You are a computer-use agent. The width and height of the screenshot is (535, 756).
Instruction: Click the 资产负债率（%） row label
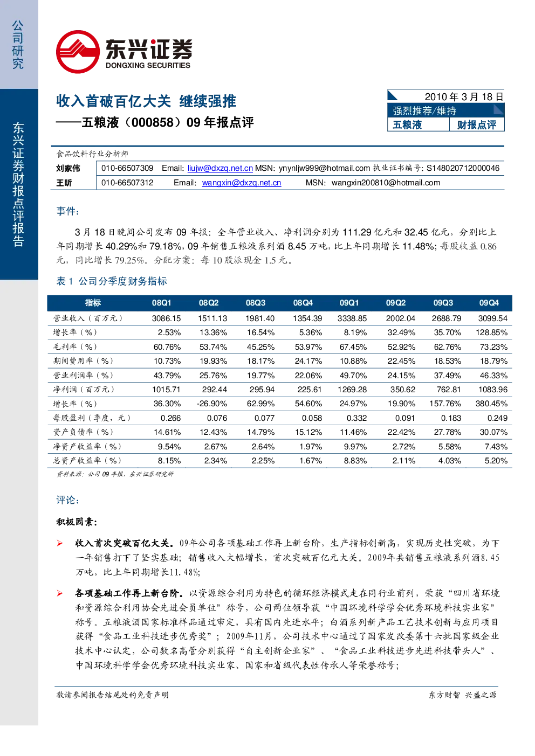tap(83, 432)
